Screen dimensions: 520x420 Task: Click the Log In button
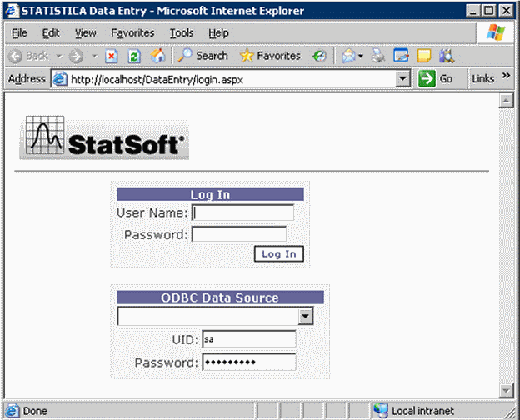279,254
